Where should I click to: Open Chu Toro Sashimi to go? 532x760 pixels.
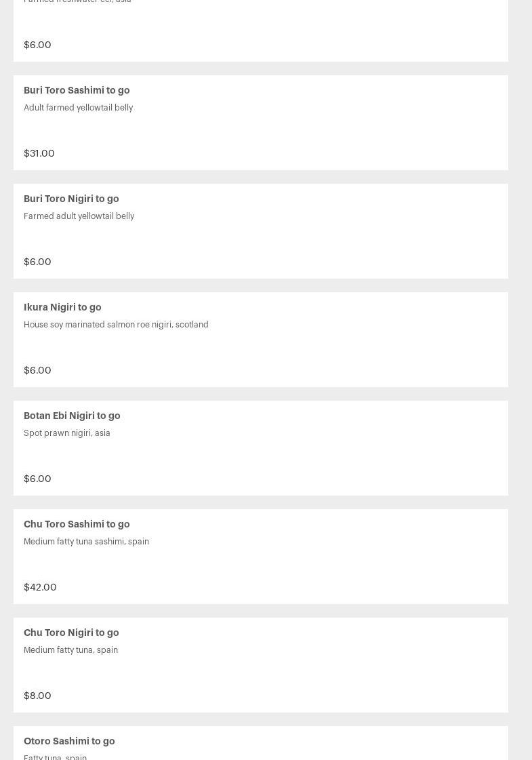(x=77, y=524)
